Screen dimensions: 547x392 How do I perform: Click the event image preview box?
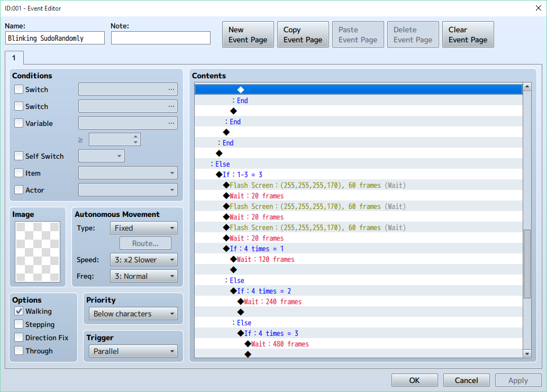pyautogui.click(x=38, y=252)
